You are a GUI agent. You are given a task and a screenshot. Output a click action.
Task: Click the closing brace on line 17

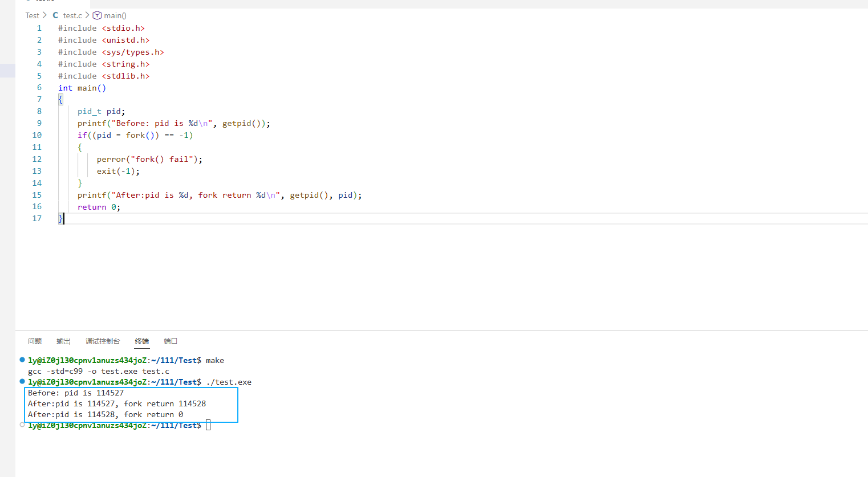(60, 218)
